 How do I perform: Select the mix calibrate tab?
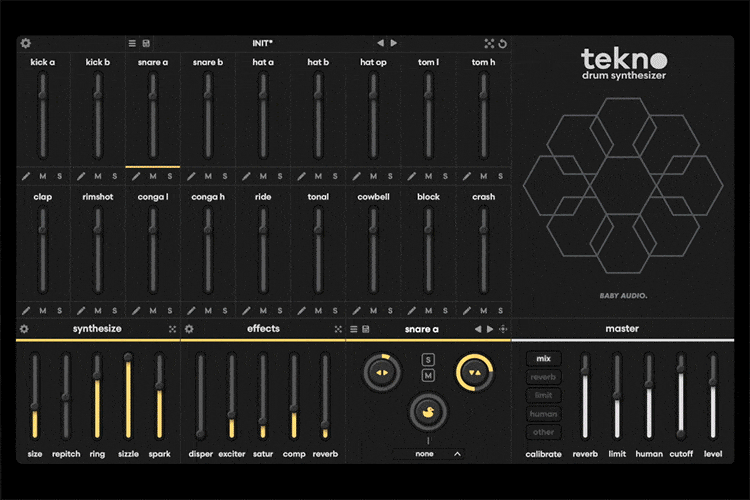[544, 359]
